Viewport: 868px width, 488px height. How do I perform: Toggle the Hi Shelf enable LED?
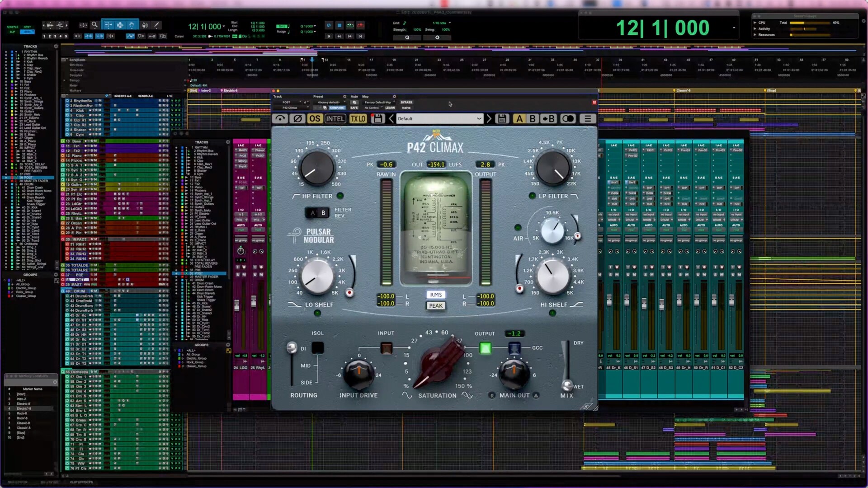[x=552, y=313]
